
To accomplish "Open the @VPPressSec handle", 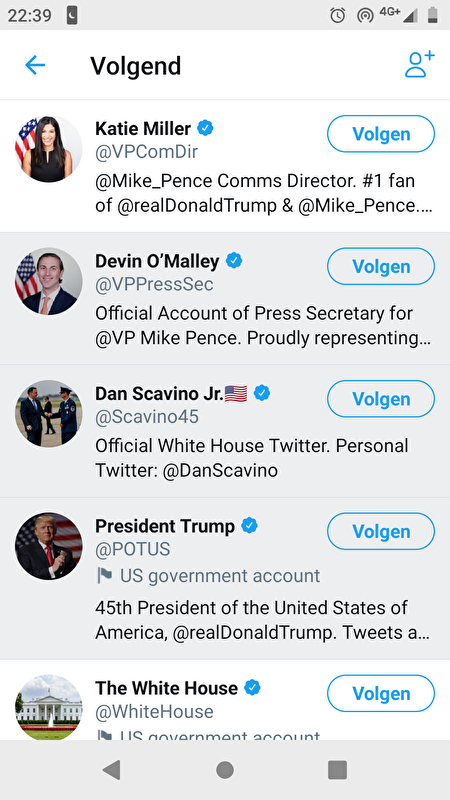I will pyautogui.click(x=154, y=284).
